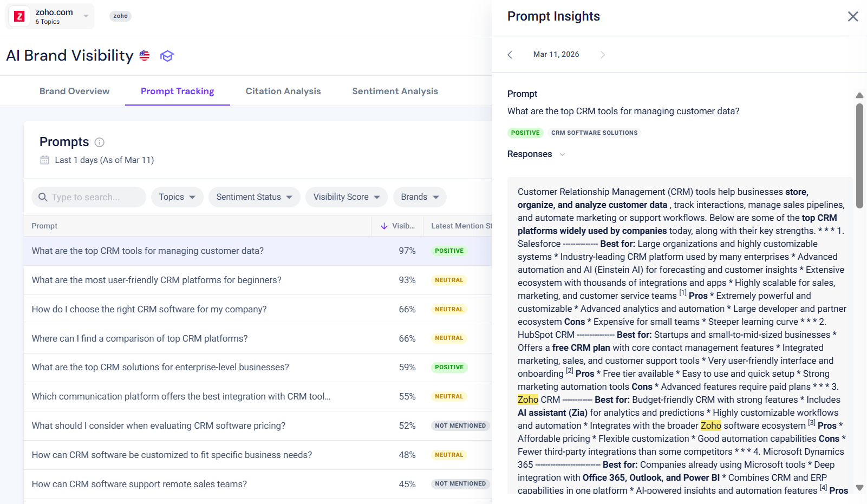Go to previous date with left chevron
The height and width of the screenshot is (504, 867).
(x=510, y=55)
